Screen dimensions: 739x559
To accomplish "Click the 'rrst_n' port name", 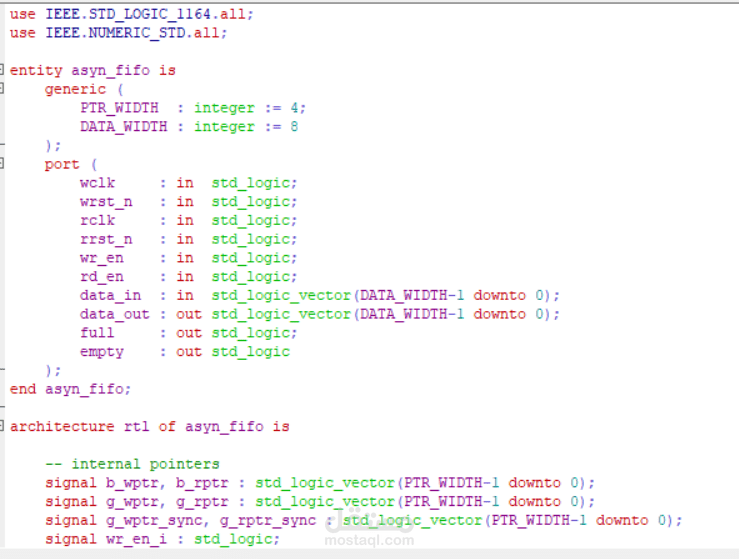I will click(106, 239).
